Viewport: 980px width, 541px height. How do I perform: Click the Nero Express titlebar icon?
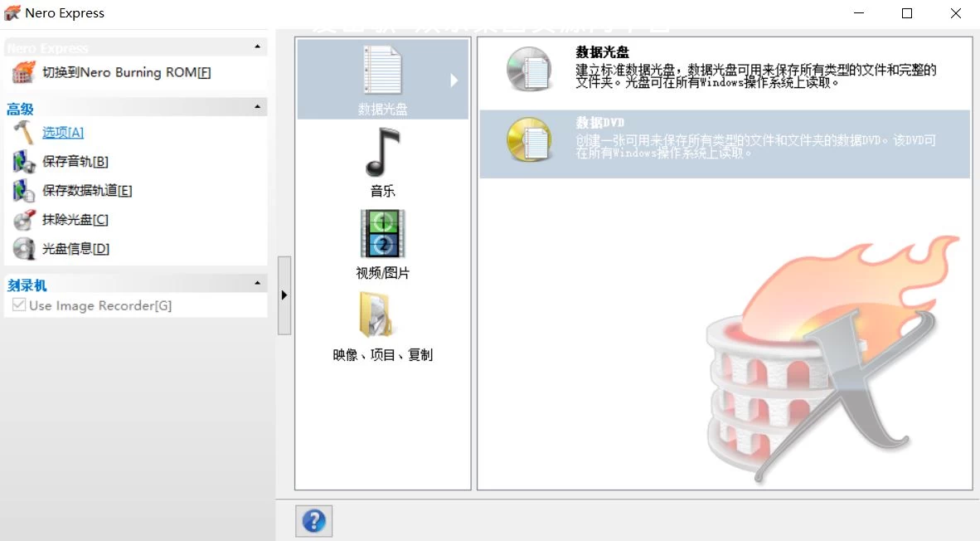tap(12, 12)
